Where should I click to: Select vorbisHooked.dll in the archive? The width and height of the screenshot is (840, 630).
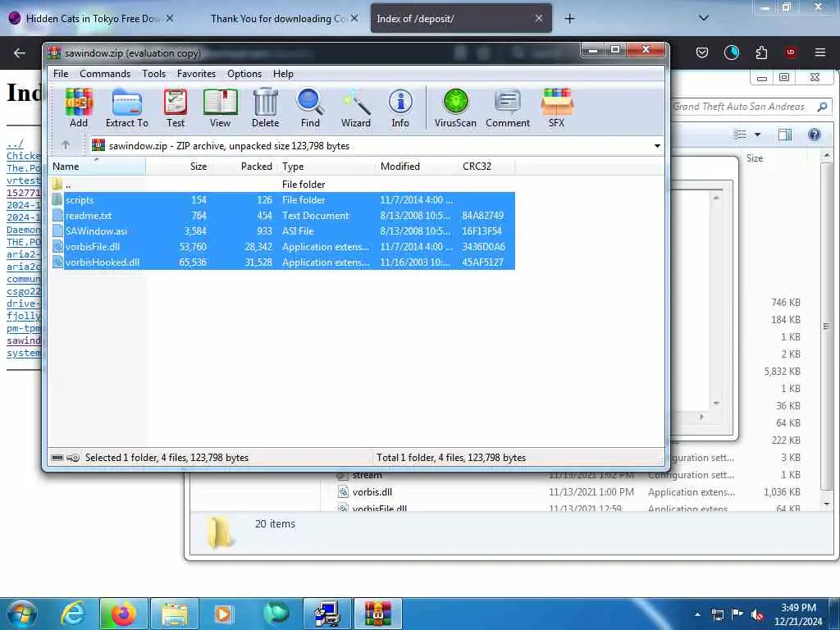coord(282,262)
